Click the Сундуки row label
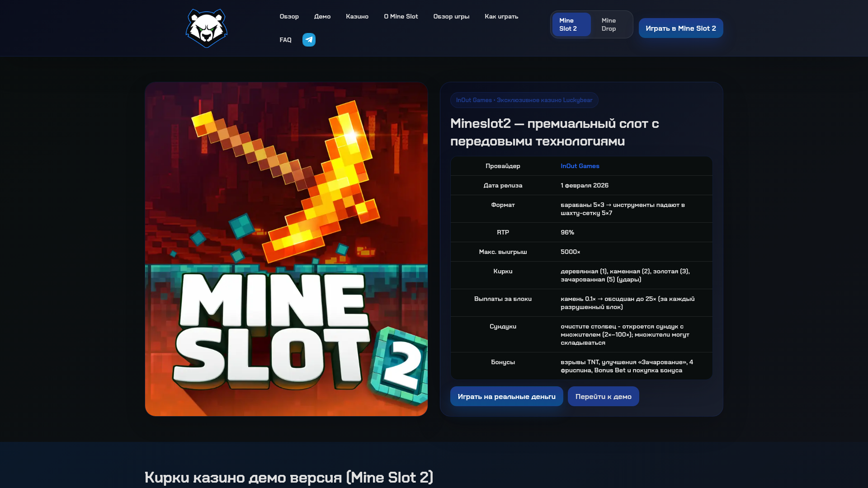The height and width of the screenshot is (488, 868). (x=503, y=326)
